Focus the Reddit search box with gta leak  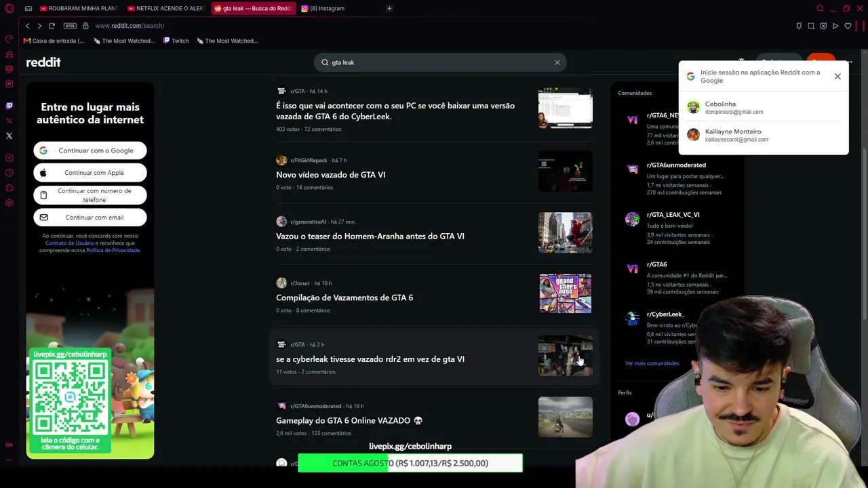(439, 62)
